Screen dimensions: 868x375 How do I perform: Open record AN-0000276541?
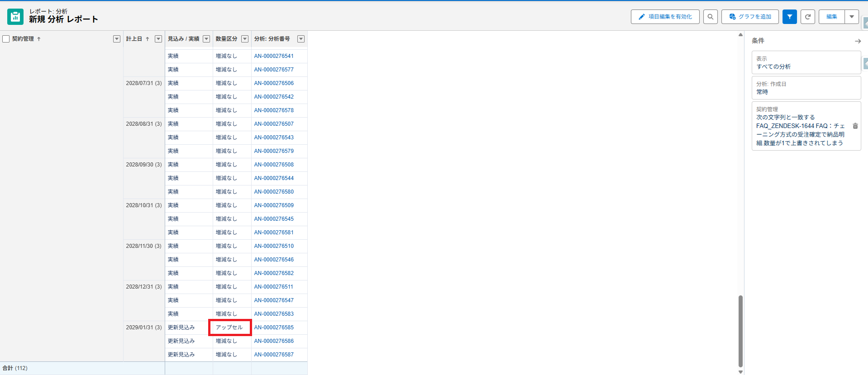274,56
